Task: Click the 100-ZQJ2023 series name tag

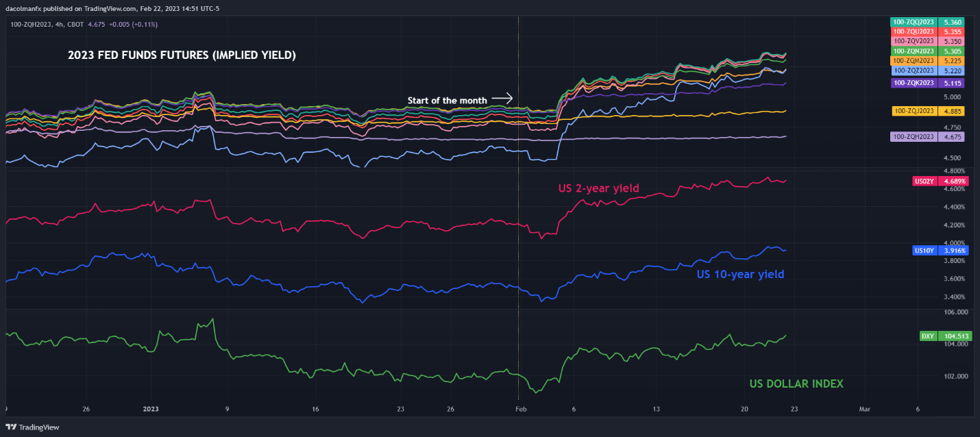Action: coord(914,111)
